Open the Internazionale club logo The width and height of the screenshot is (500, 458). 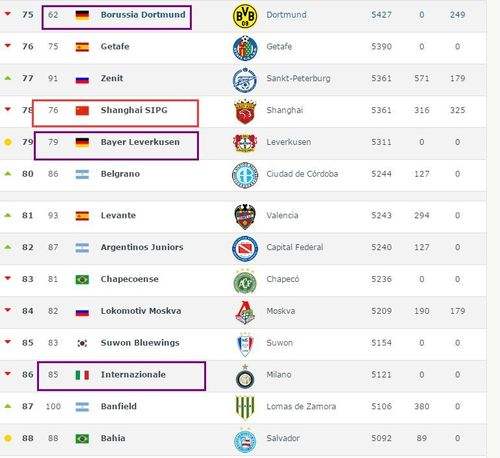245,377
